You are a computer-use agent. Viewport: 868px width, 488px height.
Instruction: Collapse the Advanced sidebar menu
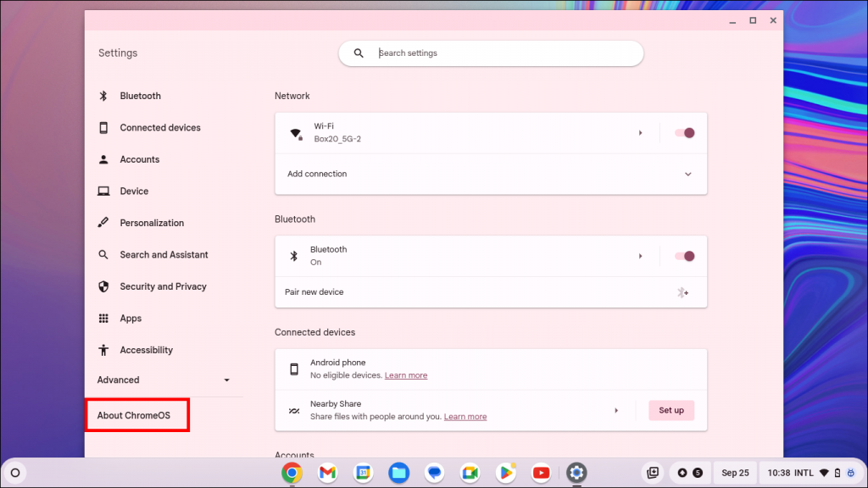pyautogui.click(x=226, y=380)
